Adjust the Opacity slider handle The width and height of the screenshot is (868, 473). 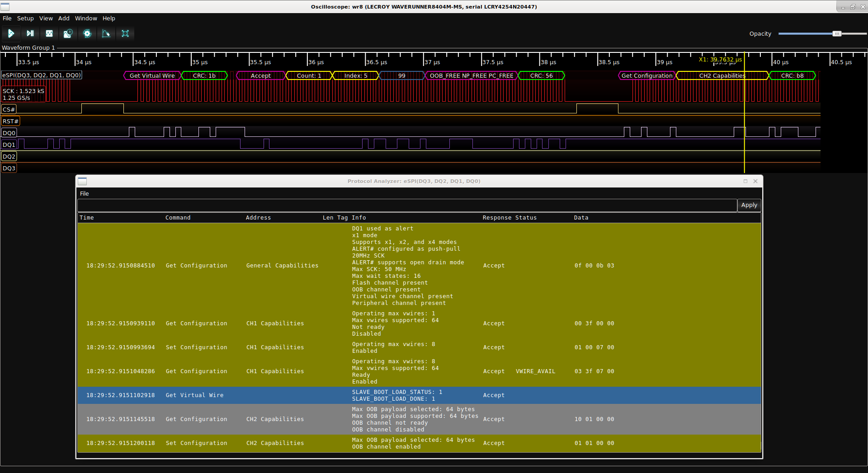837,33
